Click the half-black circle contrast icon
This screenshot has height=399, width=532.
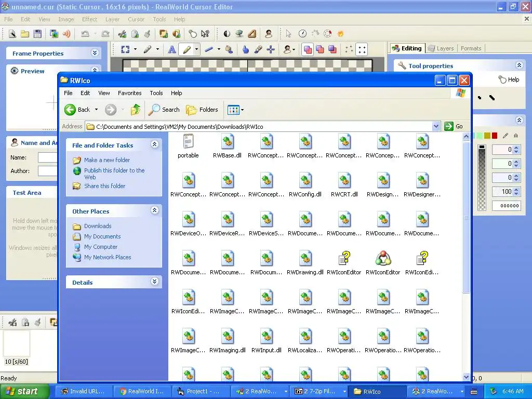coord(227,34)
